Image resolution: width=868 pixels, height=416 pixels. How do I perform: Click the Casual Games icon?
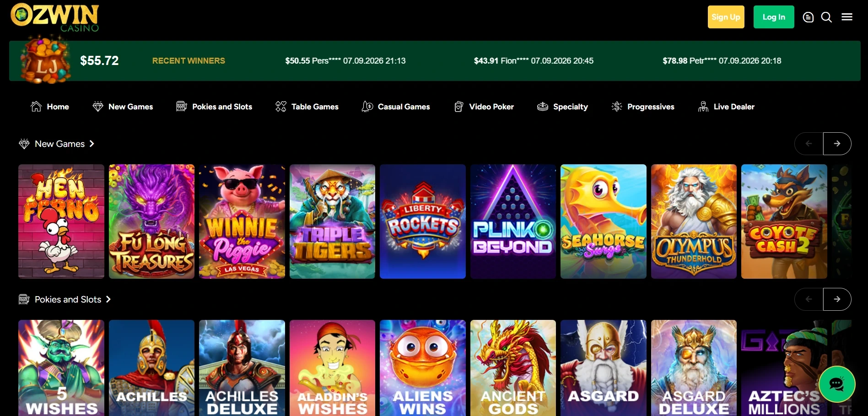point(367,107)
